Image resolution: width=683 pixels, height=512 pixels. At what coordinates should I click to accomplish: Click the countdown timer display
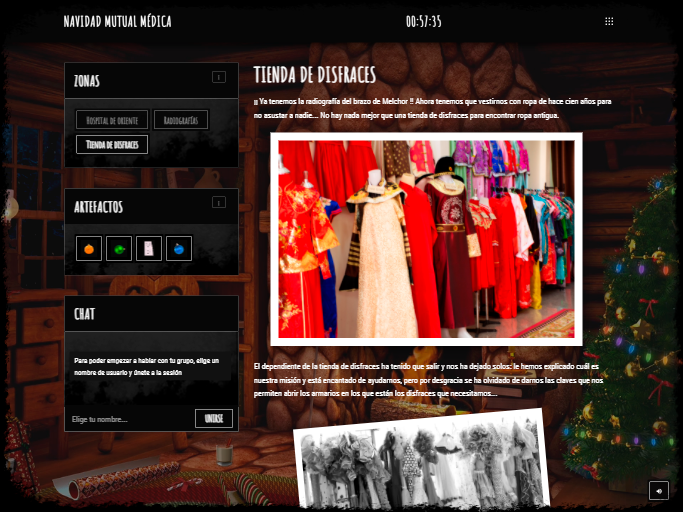point(423,21)
